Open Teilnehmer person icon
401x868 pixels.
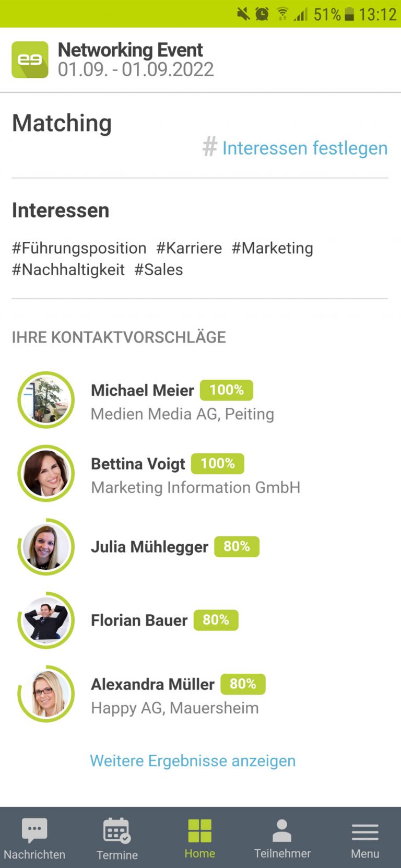[x=282, y=830]
